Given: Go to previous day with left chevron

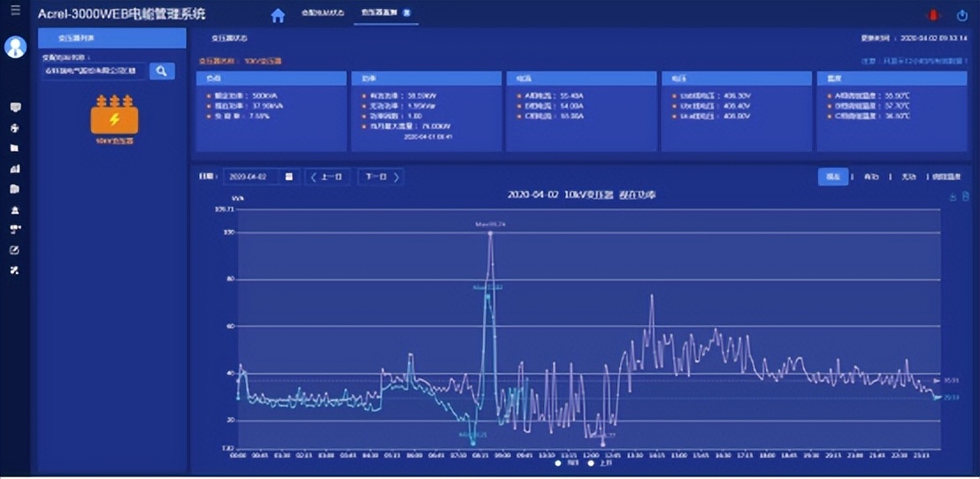Looking at the screenshot, I should pyautogui.click(x=313, y=177).
